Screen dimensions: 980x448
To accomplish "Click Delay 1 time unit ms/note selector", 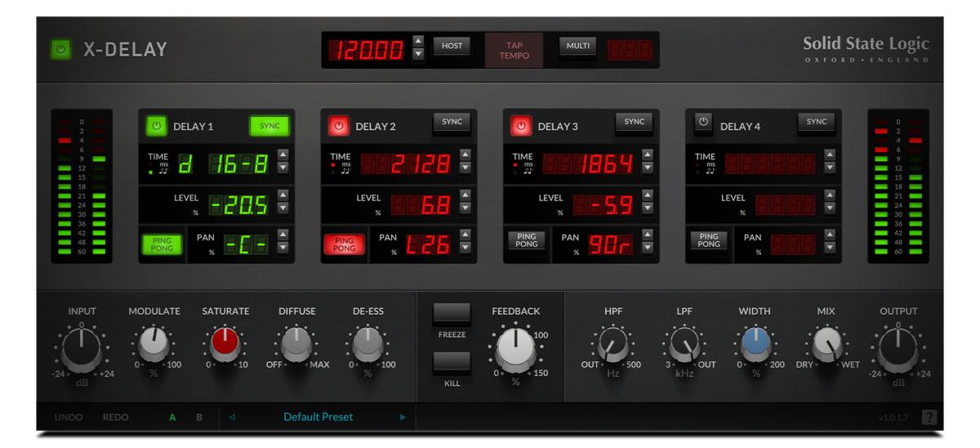I will point(158,167).
